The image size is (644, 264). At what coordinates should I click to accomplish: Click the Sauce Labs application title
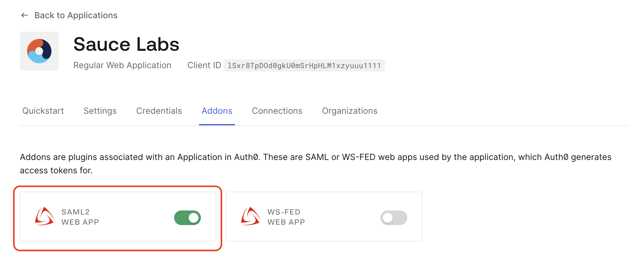coord(126,44)
